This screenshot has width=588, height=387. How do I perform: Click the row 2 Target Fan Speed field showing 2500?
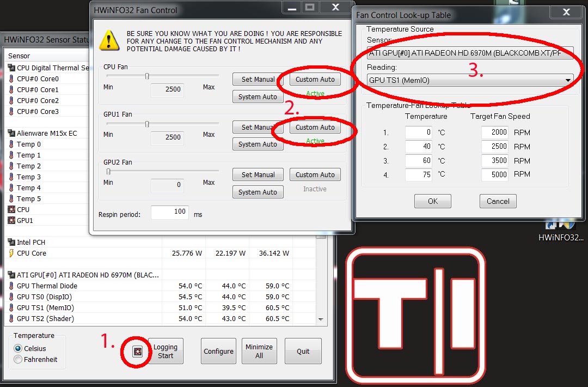point(495,147)
